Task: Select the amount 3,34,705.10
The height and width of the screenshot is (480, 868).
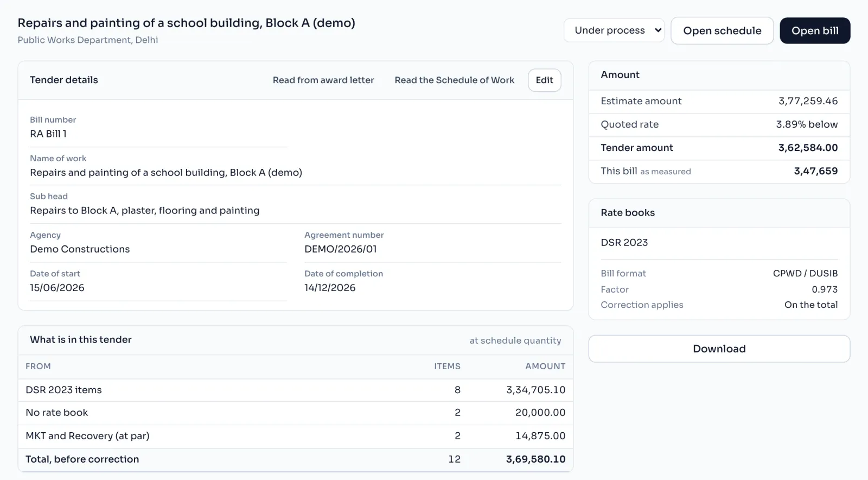Action: (535, 390)
